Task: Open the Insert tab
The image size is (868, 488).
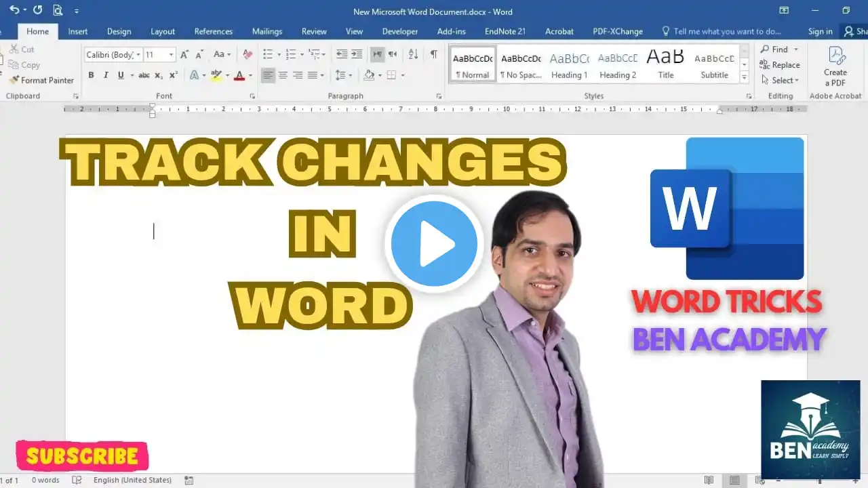Action: (x=77, y=31)
